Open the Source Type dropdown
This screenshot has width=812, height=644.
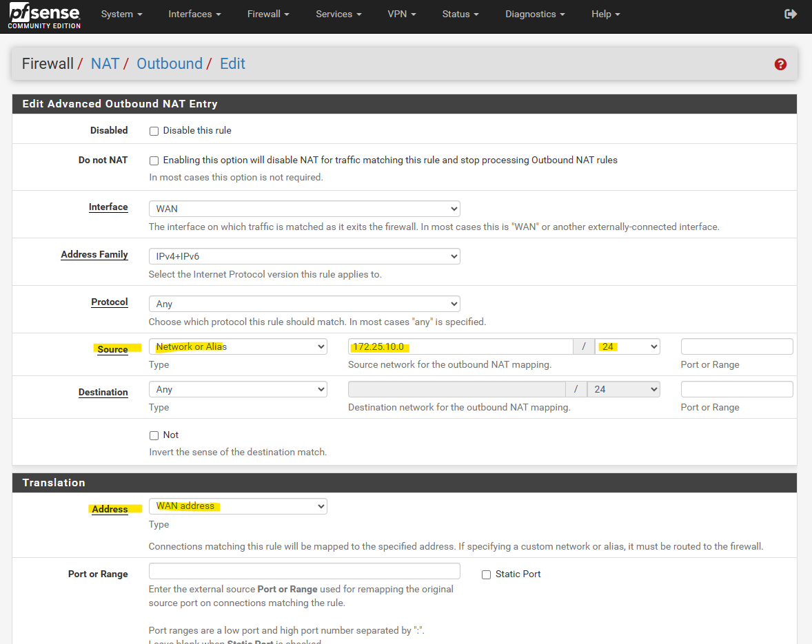238,346
